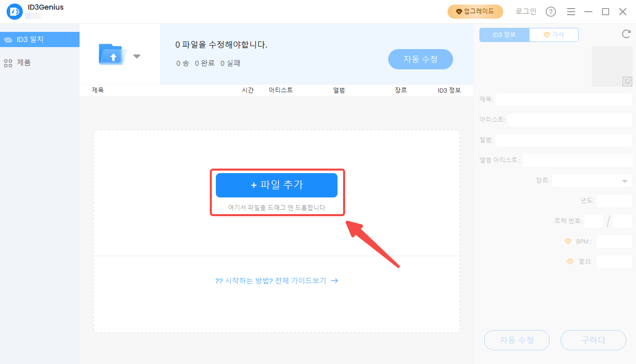Sort by the 제목 column header
The width and height of the screenshot is (636, 364).
tap(98, 90)
